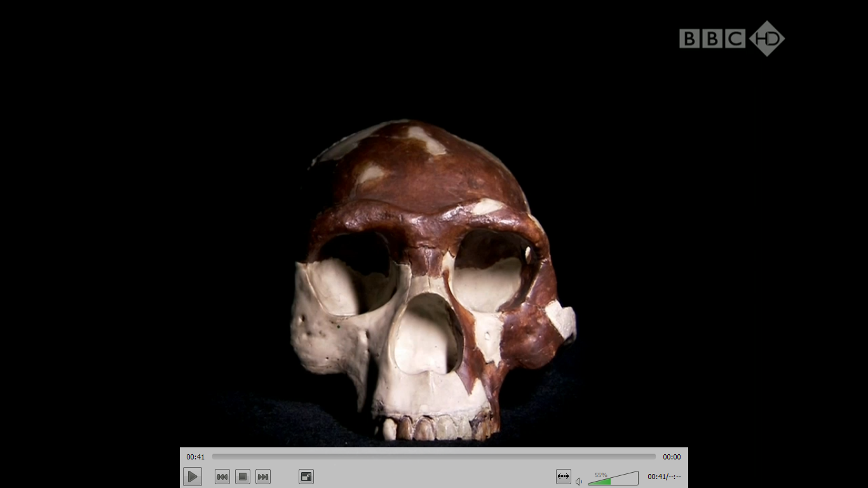Image resolution: width=868 pixels, height=488 pixels.
Task: Stop the video playback
Action: [243, 477]
